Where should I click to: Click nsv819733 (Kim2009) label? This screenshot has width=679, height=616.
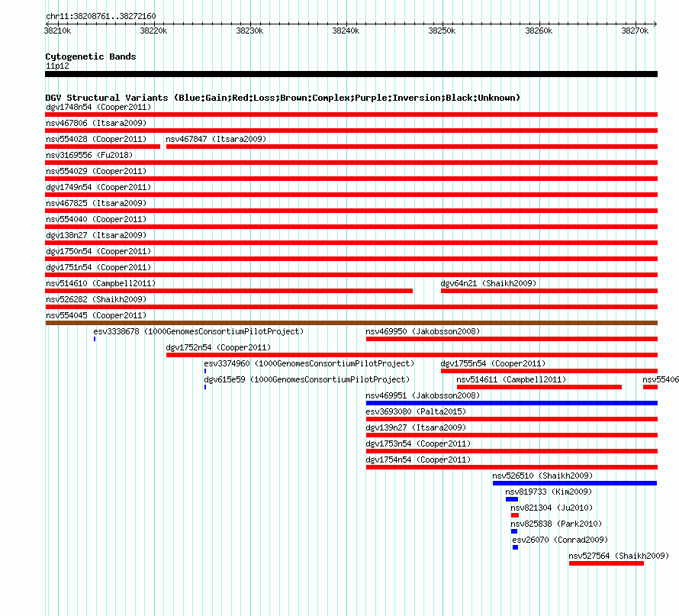pos(549,492)
